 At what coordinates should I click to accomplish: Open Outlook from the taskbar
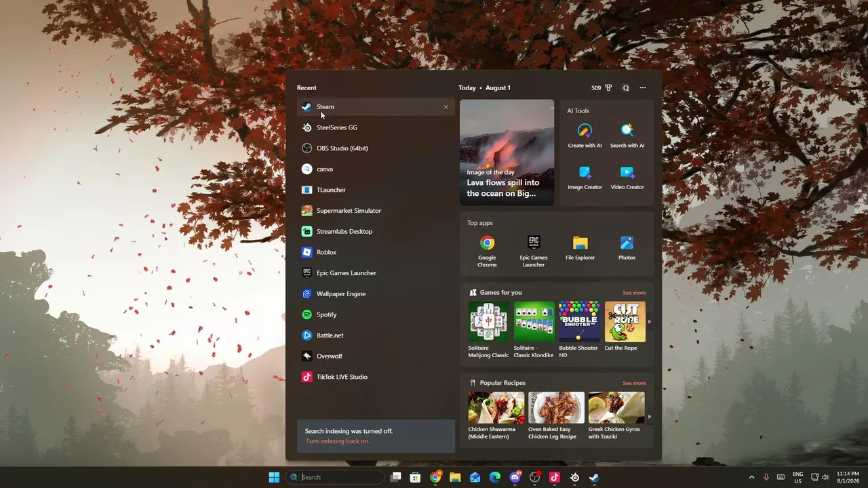tap(475, 477)
